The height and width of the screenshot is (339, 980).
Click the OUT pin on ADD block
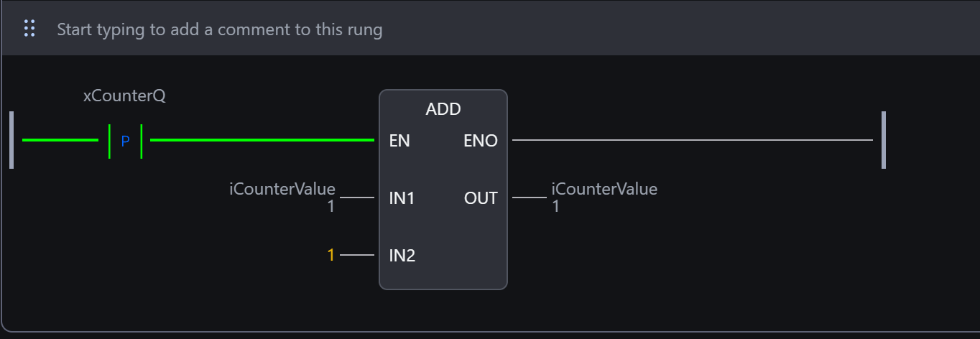tap(481, 198)
